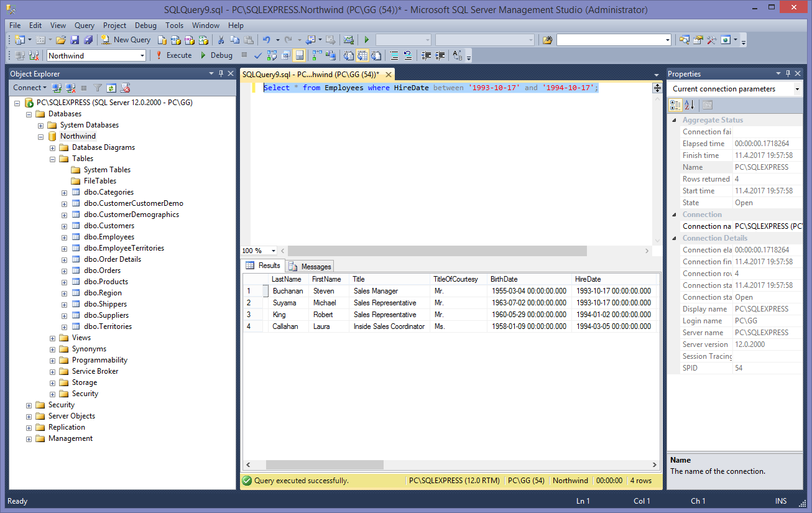Collapse Aggregate Status section in Properties
This screenshot has height=513, width=812.
point(674,120)
